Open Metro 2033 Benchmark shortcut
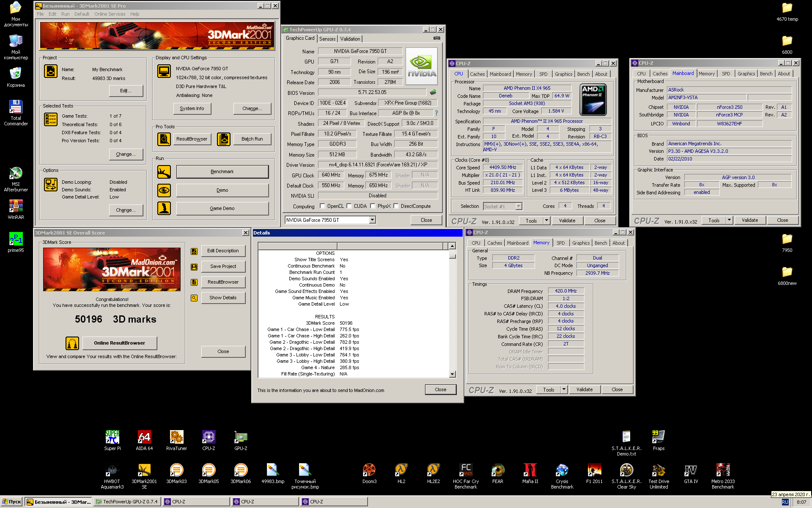 (723, 476)
